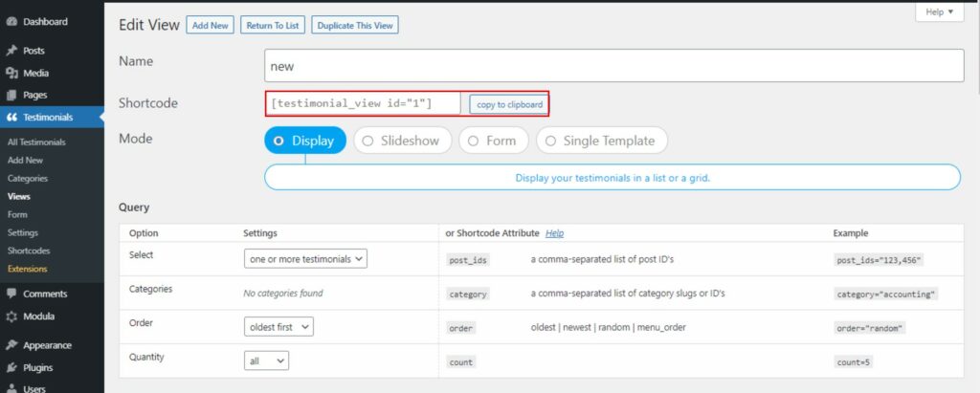Click the Plugins plug icon
Image resolution: width=980 pixels, height=393 pixels.
tap(11, 368)
